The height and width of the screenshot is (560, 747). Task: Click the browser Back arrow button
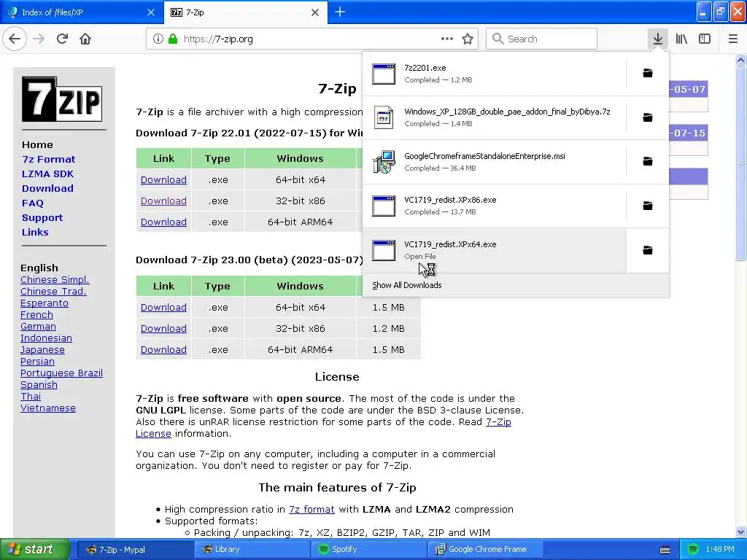(x=15, y=39)
